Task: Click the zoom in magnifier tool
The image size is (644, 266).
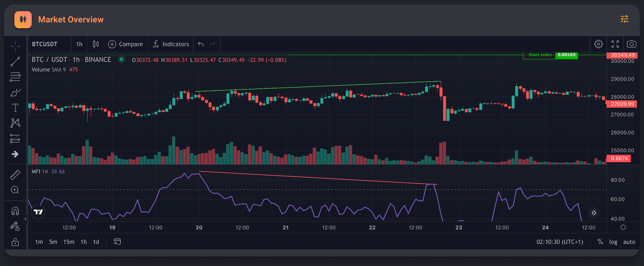Action: [x=15, y=190]
